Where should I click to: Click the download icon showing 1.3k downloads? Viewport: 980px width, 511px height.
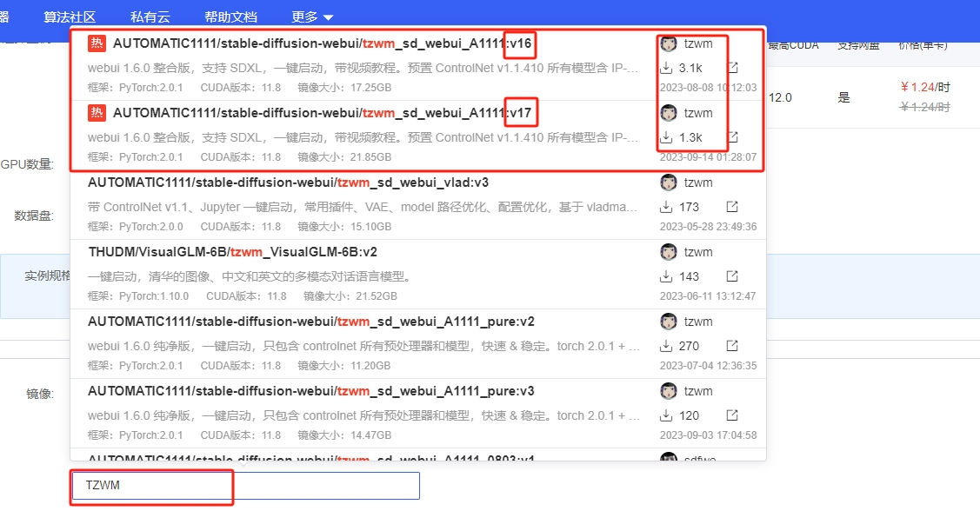coord(667,137)
